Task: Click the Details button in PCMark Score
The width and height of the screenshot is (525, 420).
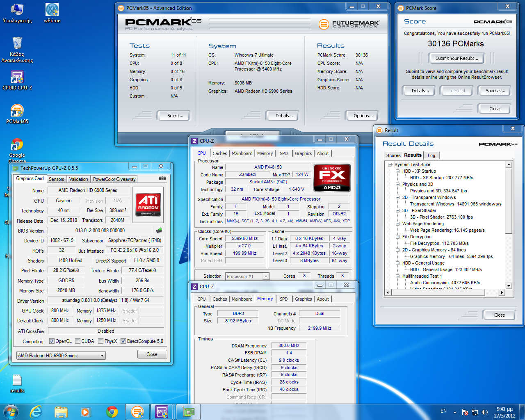Action: point(420,91)
